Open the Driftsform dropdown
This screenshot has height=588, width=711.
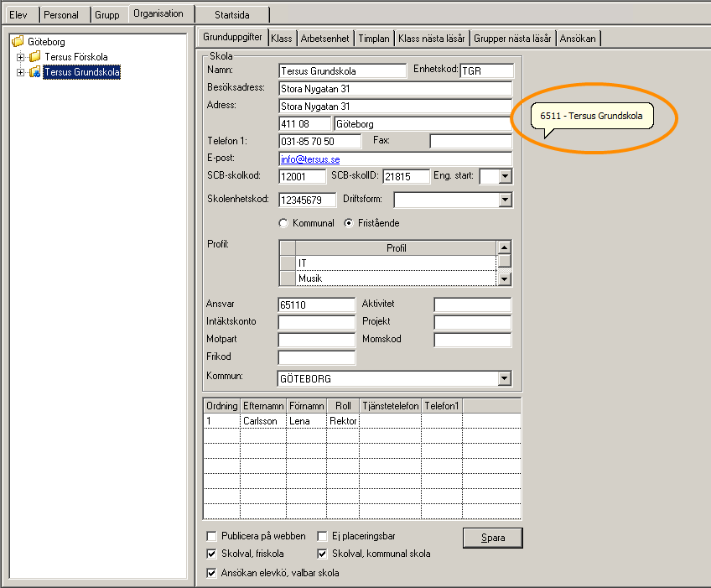pyautogui.click(x=505, y=200)
